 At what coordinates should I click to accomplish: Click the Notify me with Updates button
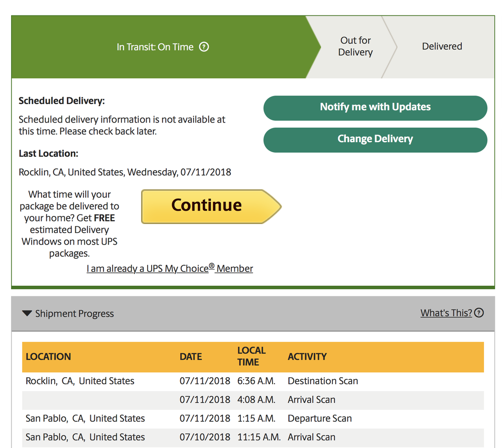pos(375,107)
